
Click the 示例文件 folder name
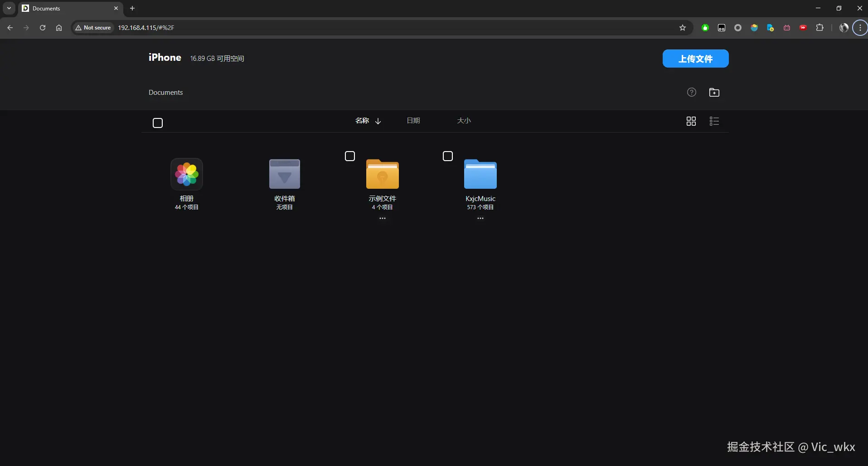383,199
